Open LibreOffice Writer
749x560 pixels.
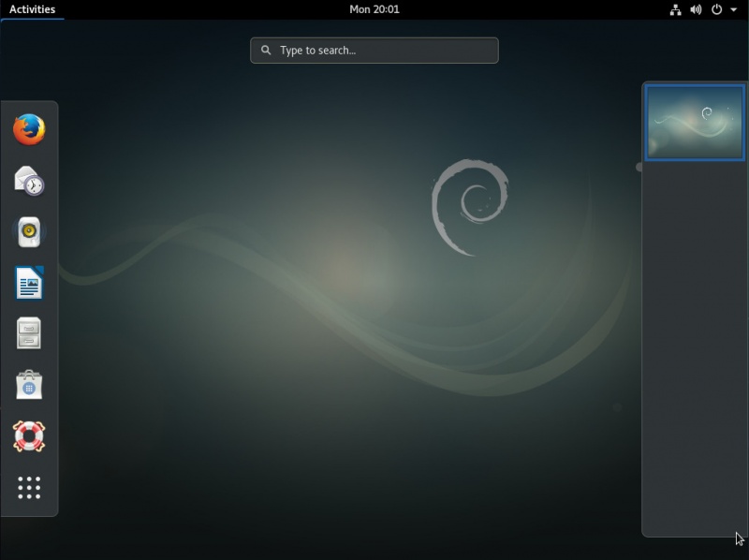pyautogui.click(x=28, y=283)
